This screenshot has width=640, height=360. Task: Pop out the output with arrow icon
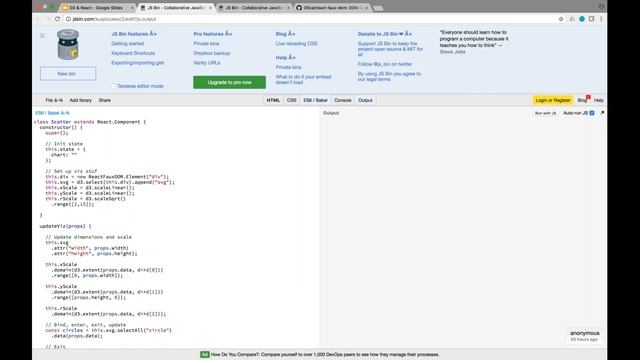coord(602,113)
